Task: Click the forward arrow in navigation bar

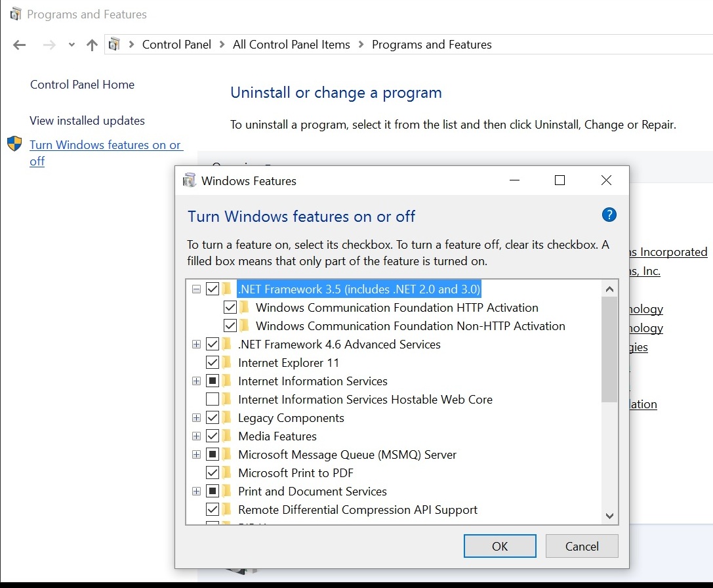Action: (x=49, y=45)
